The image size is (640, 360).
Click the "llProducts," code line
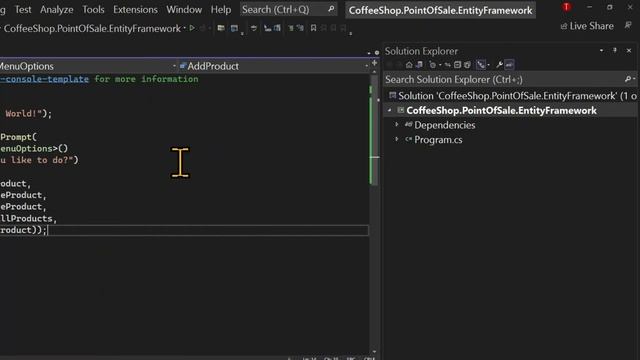pyautogui.click(x=29, y=218)
